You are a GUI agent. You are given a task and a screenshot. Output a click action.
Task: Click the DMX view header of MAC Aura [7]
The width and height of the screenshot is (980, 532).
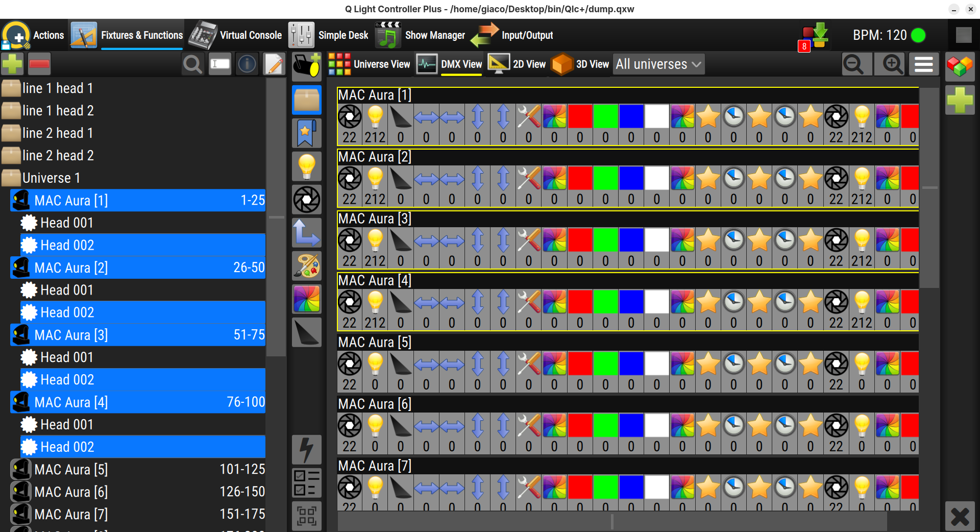pos(628,466)
